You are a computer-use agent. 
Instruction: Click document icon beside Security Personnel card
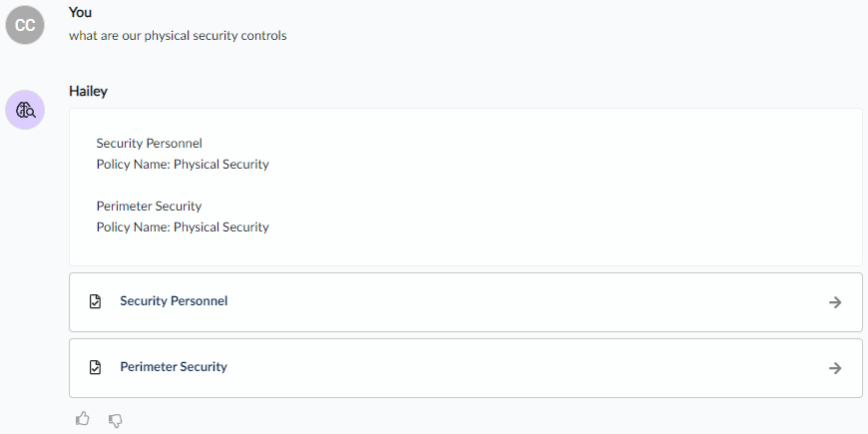coord(95,301)
